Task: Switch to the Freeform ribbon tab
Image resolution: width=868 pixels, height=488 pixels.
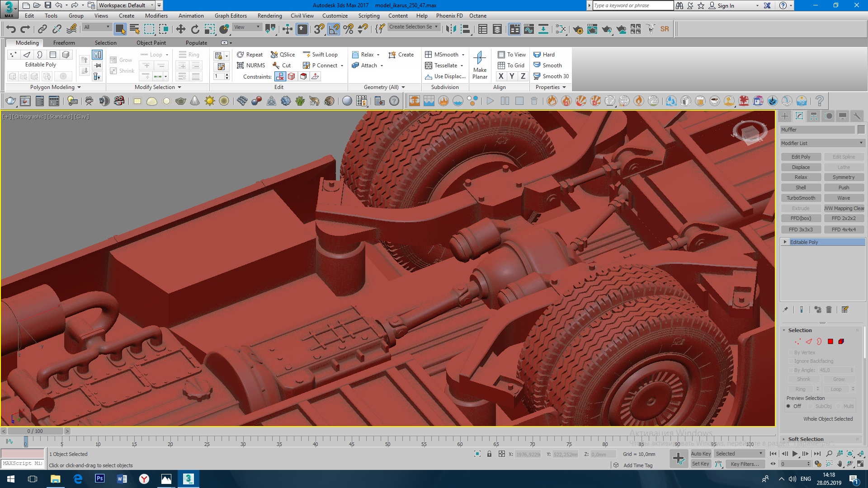Action: click(64, 42)
